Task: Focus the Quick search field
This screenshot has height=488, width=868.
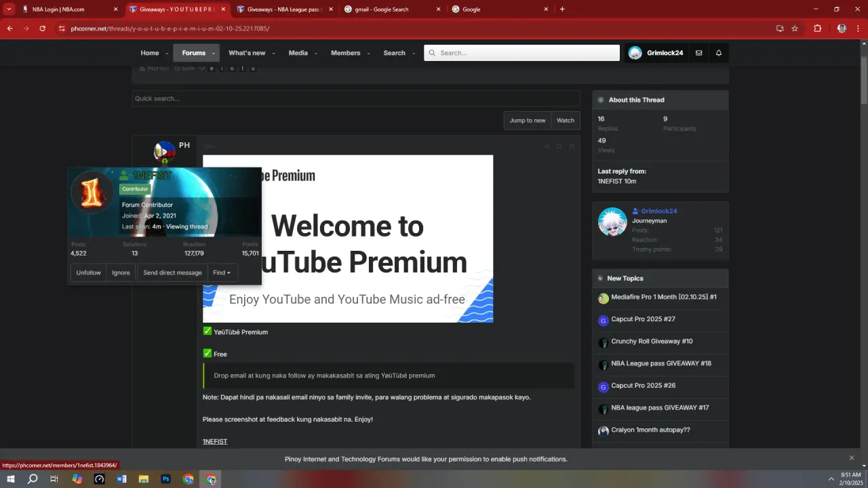Action: click(x=356, y=99)
